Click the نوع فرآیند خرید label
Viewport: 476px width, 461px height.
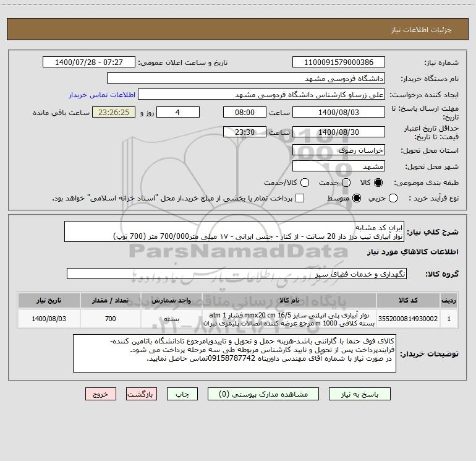pyautogui.click(x=433, y=198)
